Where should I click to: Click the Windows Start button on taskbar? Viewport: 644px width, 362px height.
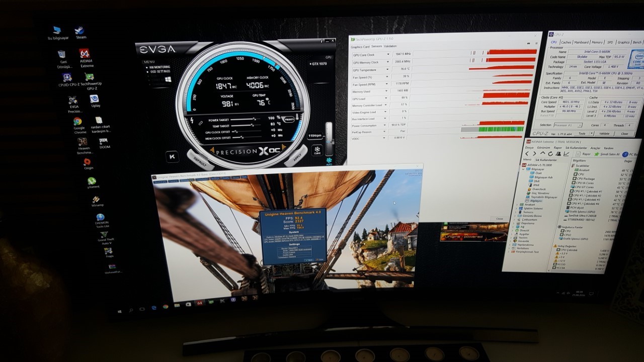120,311
